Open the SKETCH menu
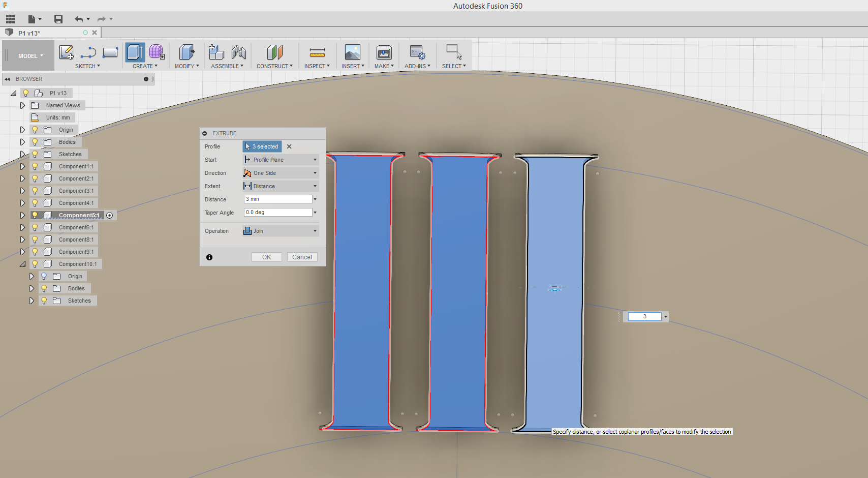 pyautogui.click(x=87, y=66)
